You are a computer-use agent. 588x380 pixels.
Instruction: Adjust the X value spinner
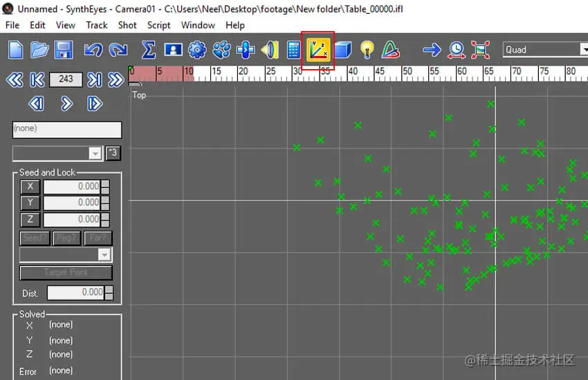coord(105,187)
